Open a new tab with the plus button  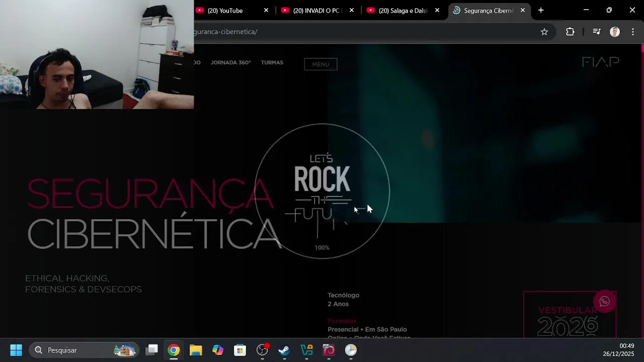[541, 10]
